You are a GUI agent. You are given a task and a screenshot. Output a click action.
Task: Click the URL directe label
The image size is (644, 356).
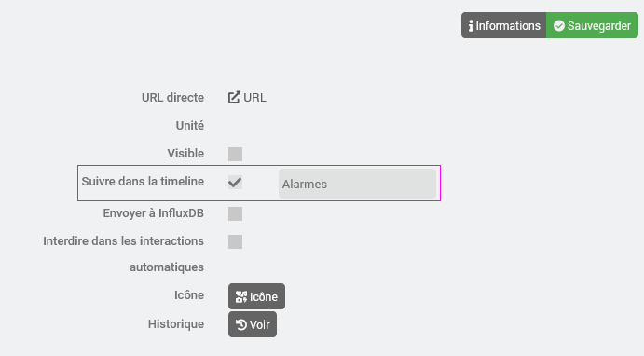pyautogui.click(x=172, y=97)
